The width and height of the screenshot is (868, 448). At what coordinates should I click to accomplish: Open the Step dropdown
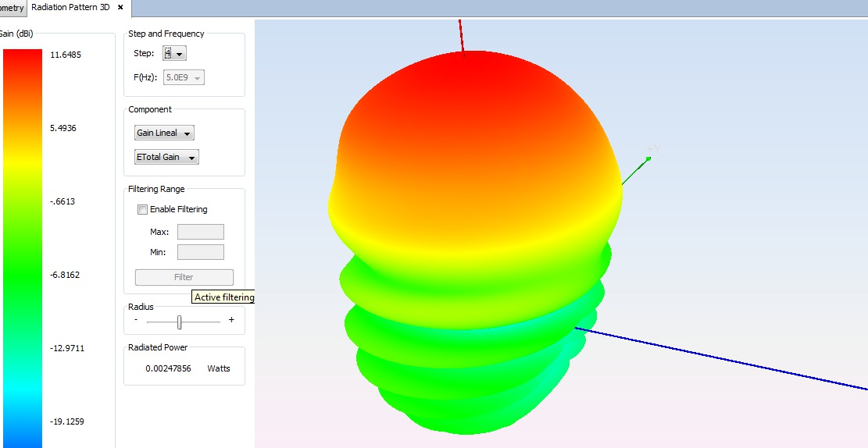point(174,54)
